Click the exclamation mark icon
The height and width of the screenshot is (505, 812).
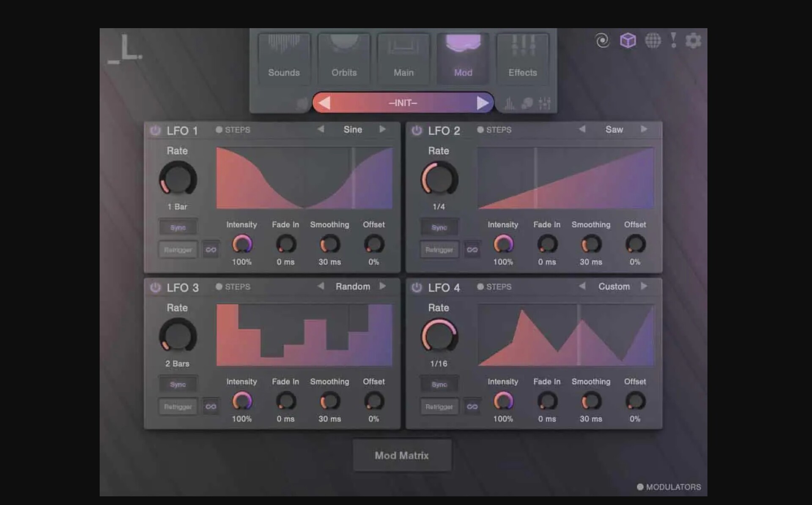pyautogui.click(x=674, y=41)
